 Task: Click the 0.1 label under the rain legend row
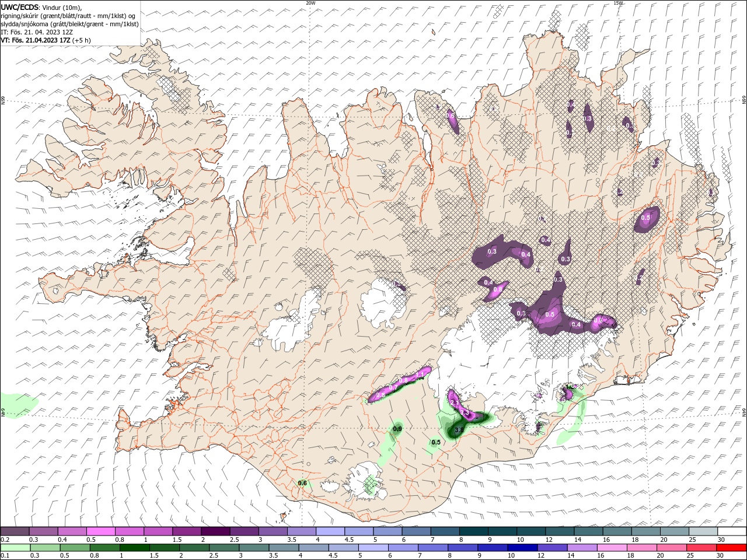(x=5, y=555)
